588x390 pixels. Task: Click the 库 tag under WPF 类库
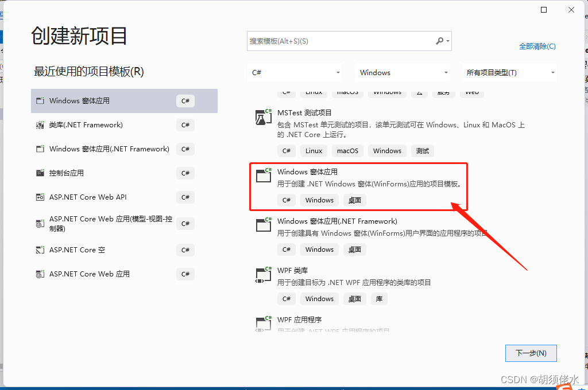click(379, 299)
